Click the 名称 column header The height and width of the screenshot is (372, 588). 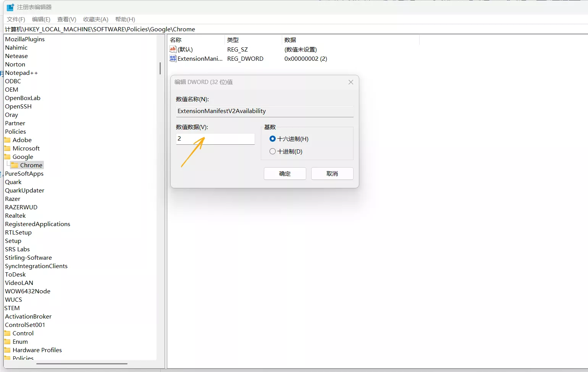coord(176,40)
